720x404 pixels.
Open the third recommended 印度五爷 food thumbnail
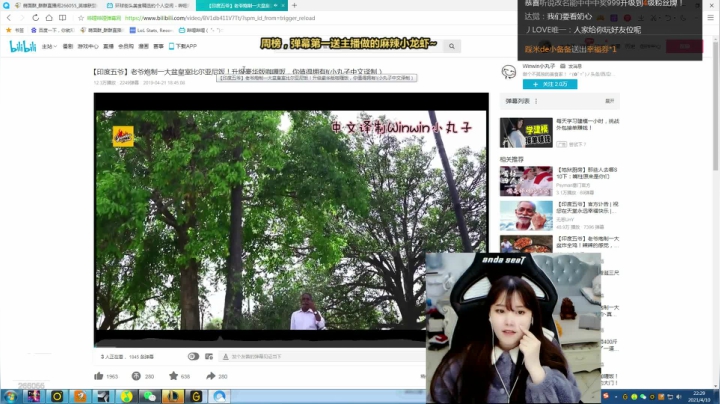[x=526, y=244]
